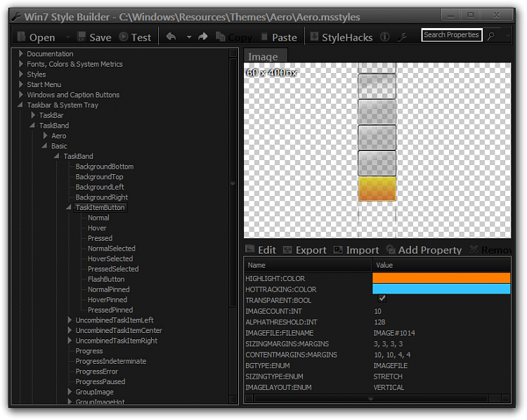Click the Export image icon
Viewport: 527px width, 420px height.
[x=287, y=249]
